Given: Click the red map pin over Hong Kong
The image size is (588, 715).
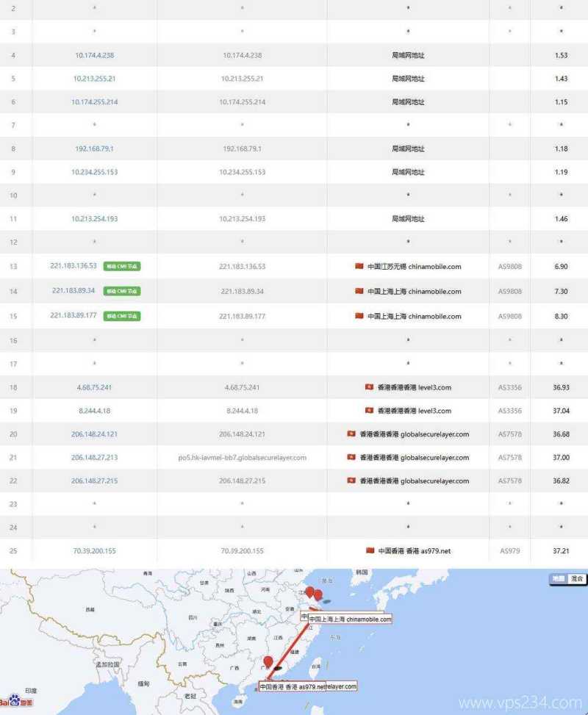Looking at the screenshot, I should coord(269,663).
